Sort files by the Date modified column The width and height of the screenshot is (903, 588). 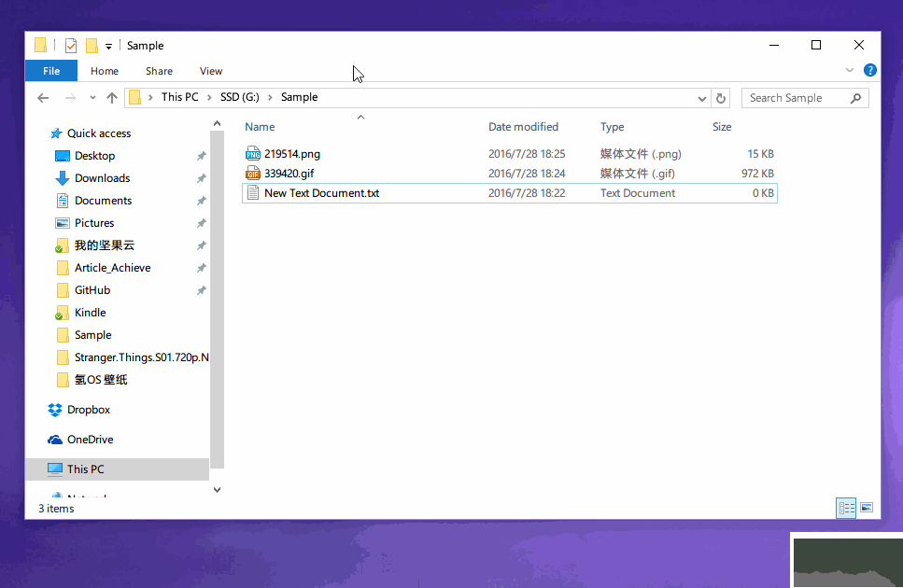pyautogui.click(x=523, y=127)
